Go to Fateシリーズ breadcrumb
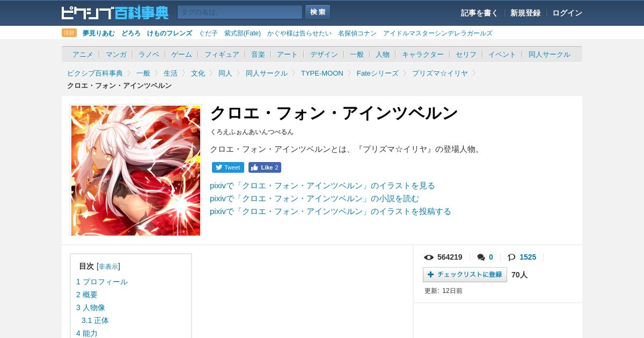The width and height of the screenshot is (644, 338). point(378,73)
